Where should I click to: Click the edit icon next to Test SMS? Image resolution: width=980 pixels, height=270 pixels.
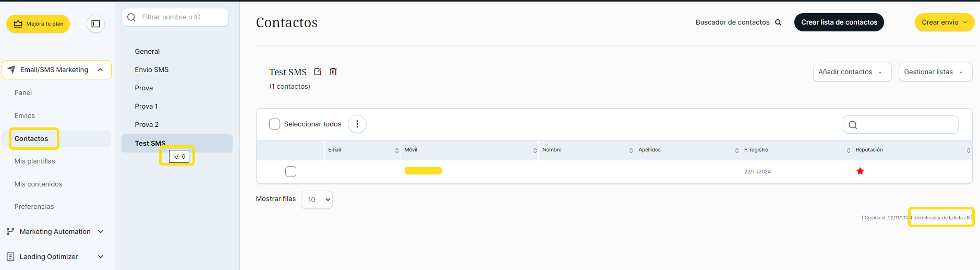318,72
